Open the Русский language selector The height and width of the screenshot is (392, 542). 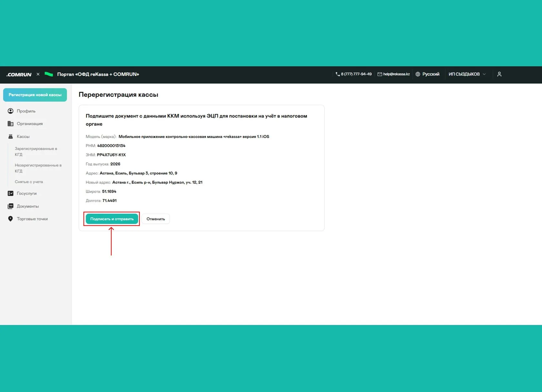[427, 74]
